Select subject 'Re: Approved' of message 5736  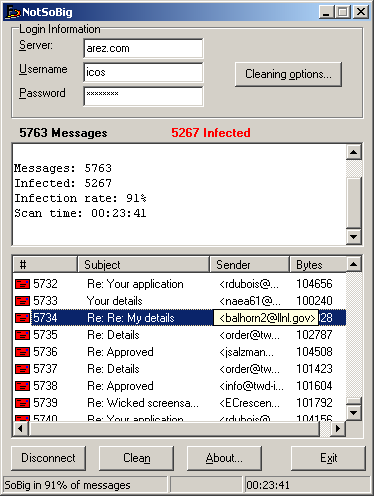(x=120, y=352)
